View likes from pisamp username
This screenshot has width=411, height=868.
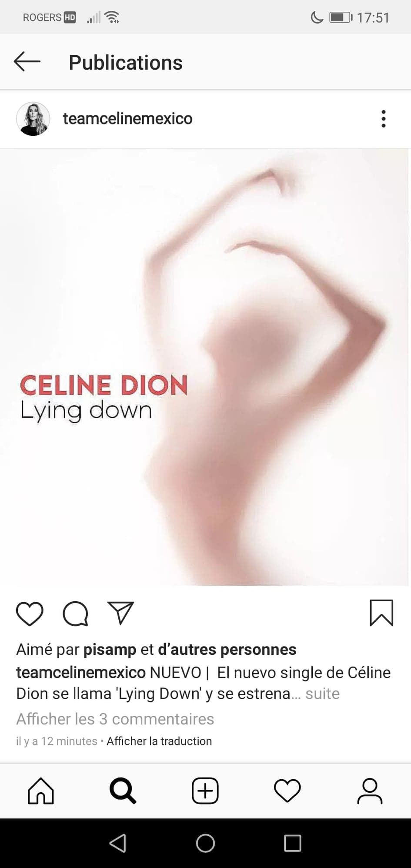tap(110, 649)
